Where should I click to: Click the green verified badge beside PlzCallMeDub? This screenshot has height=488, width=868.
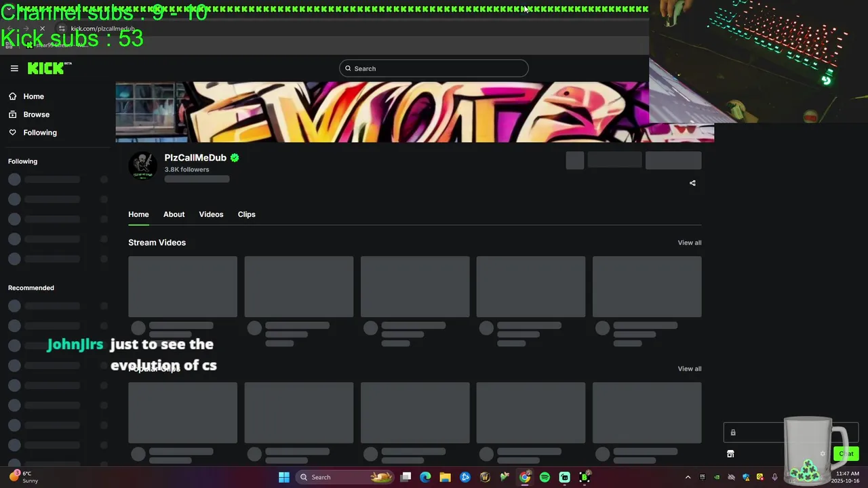click(x=235, y=158)
